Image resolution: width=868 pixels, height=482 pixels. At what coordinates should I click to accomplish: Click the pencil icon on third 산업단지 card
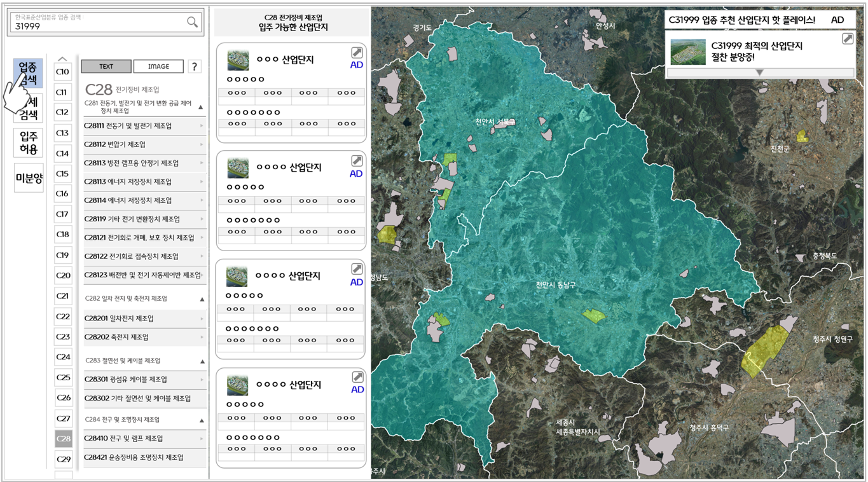coord(357,269)
